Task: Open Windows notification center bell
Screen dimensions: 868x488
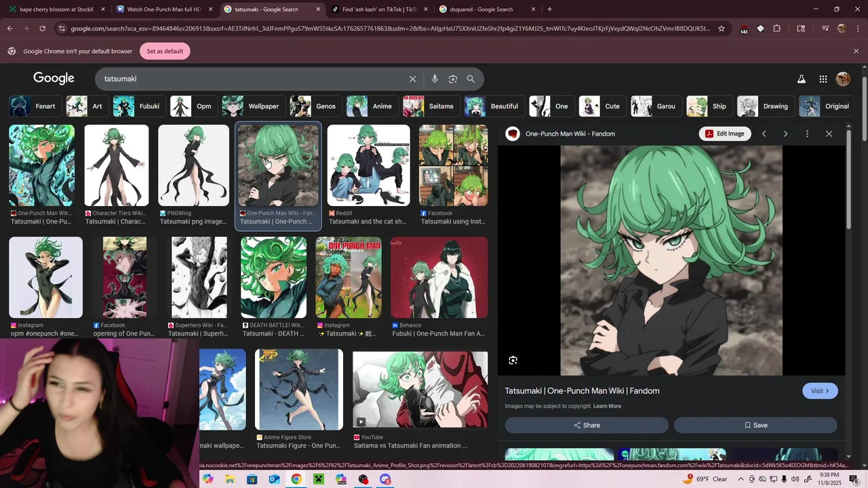Action: (854, 479)
